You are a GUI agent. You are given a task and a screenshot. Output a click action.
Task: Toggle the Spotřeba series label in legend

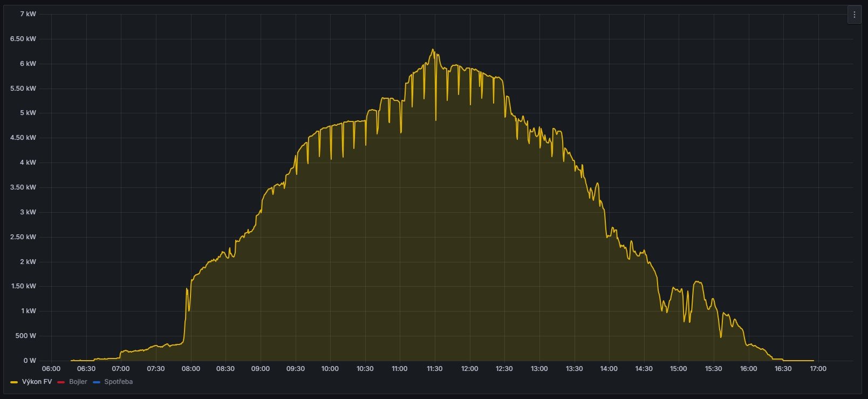pyautogui.click(x=118, y=382)
